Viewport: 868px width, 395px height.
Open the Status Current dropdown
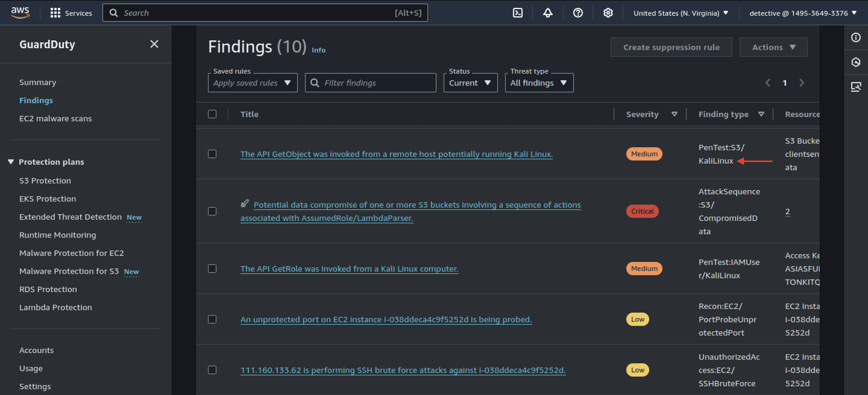point(470,83)
